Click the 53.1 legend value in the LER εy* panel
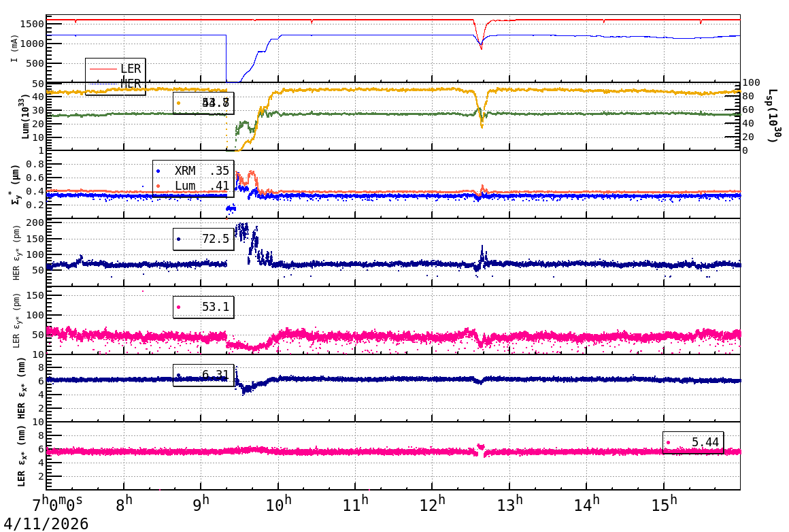Screen dimensions: 789x532 (x=216, y=307)
